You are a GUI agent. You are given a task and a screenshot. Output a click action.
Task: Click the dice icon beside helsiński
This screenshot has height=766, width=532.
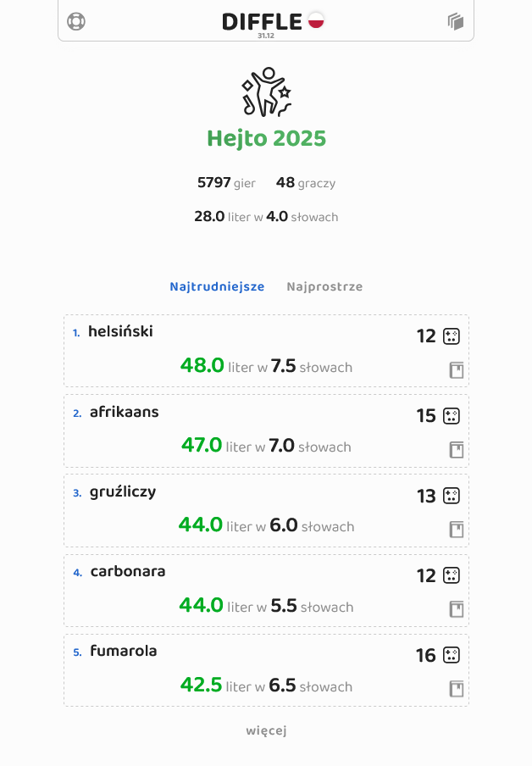click(452, 336)
